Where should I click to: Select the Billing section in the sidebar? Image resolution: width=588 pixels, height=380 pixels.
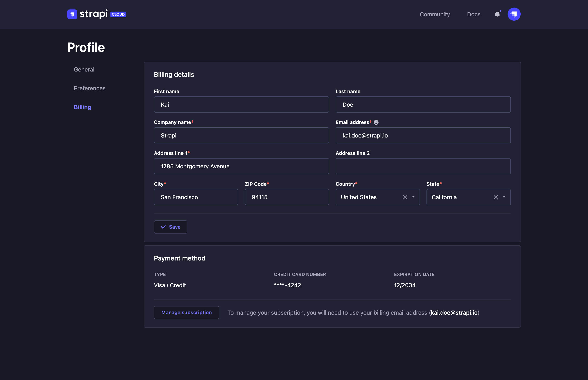[83, 107]
